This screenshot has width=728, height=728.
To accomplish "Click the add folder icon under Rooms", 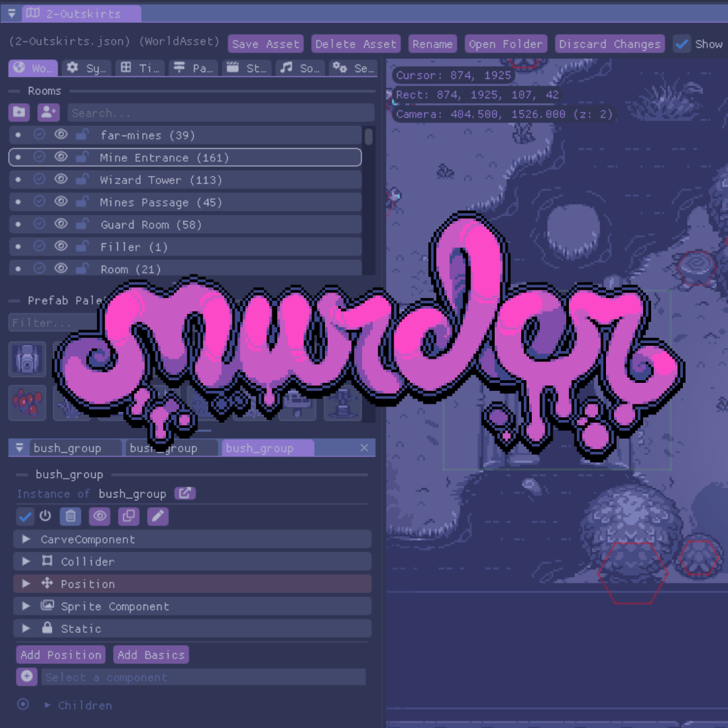I will coord(19,113).
